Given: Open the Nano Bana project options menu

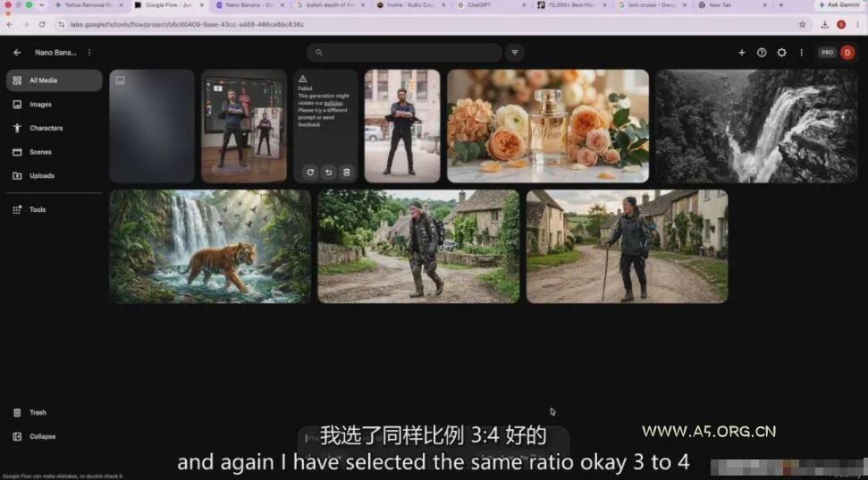Looking at the screenshot, I should click(x=89, y=53).
